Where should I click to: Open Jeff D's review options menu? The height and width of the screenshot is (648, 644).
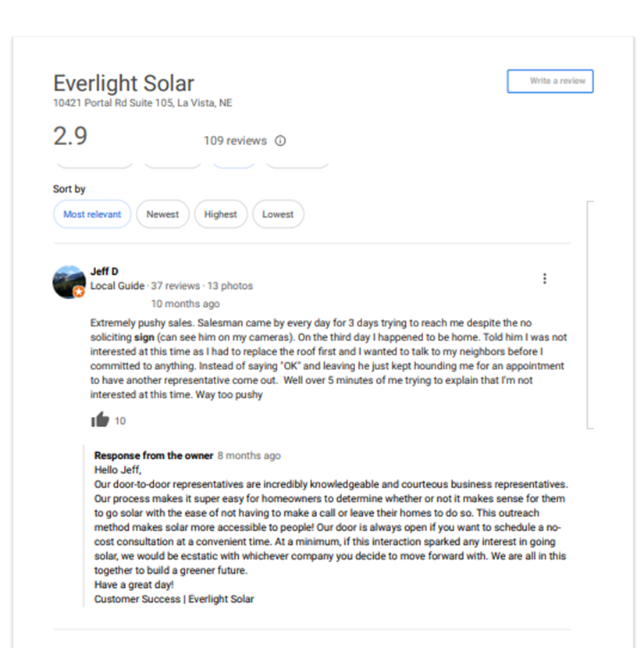[545, 278]
